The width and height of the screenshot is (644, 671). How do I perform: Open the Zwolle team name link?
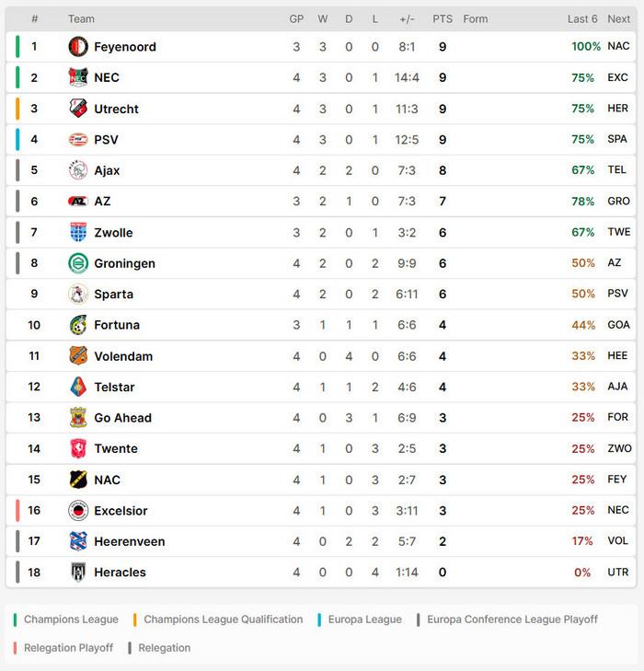[114, 232]
